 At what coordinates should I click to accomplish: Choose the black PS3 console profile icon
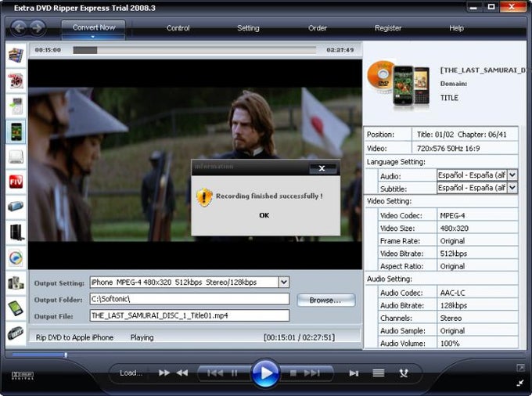(x=16, y=232)
